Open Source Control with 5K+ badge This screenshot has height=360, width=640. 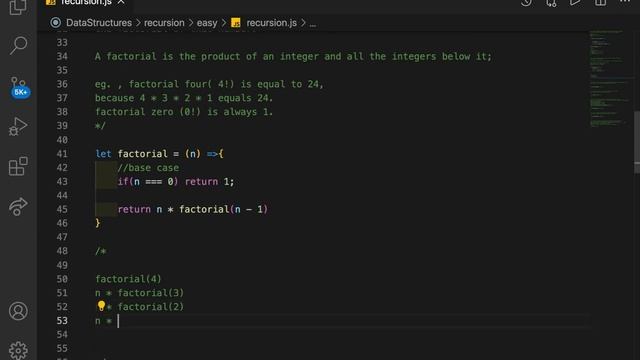click(x=19, y=87)
